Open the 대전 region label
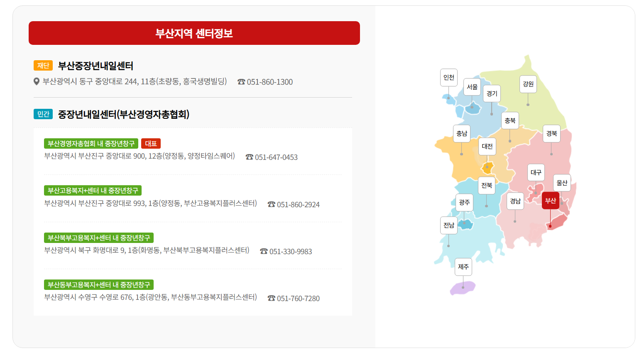The width and height of the screenshot is (644, 353). [x=487, y=147]
